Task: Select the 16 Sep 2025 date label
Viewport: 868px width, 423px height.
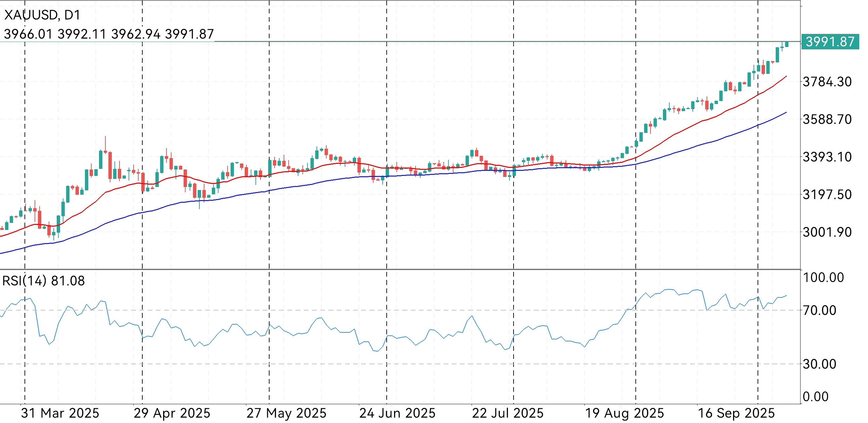Action: (x=736, y=413)
